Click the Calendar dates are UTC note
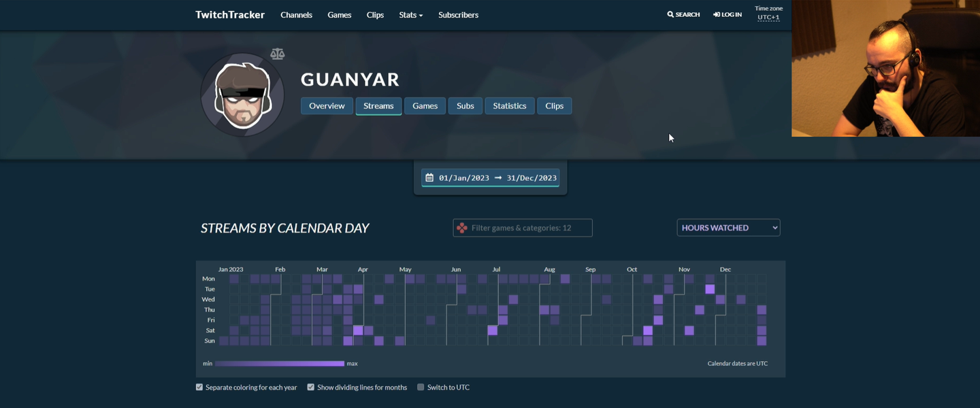The width and height of the screenshot is (980, 408). [738, 364]
